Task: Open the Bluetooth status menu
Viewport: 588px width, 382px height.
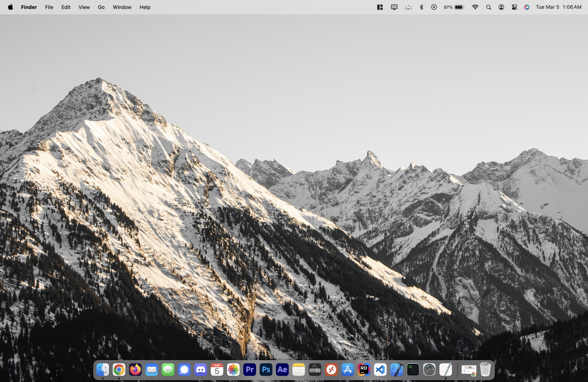Action: (421, 7)
